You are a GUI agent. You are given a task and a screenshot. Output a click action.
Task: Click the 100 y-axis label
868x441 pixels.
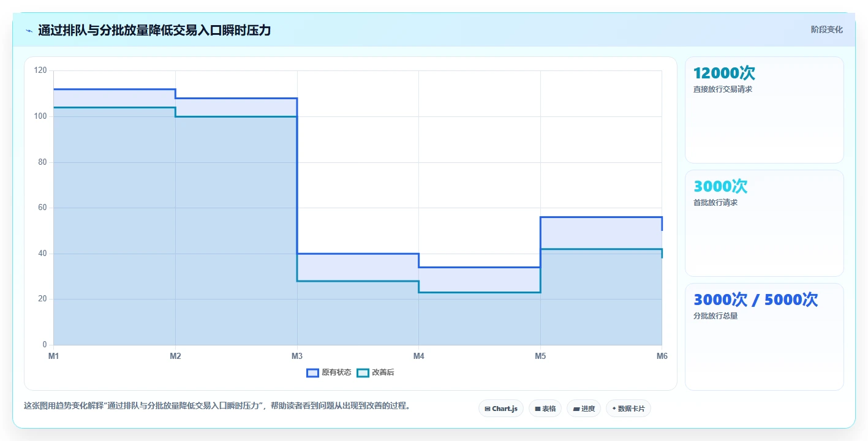40,116
